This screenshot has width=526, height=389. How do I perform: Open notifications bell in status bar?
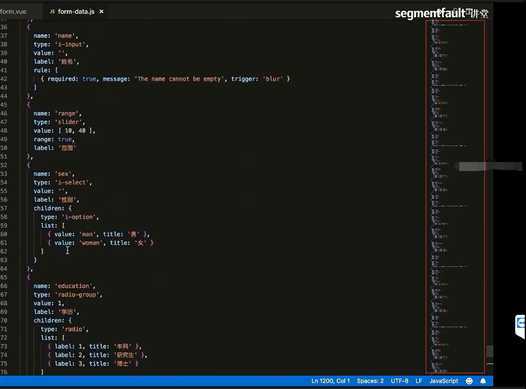[483, 381]
